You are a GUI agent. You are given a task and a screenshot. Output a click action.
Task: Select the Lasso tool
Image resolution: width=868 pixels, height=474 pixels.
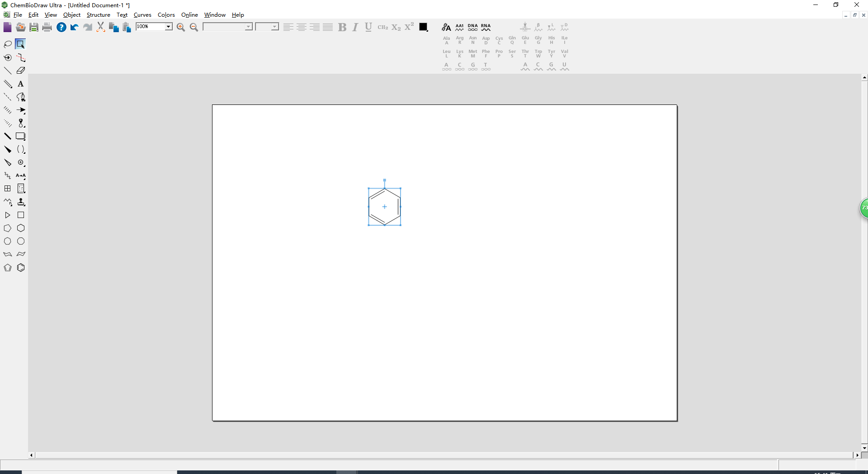(x=8, y=44)
